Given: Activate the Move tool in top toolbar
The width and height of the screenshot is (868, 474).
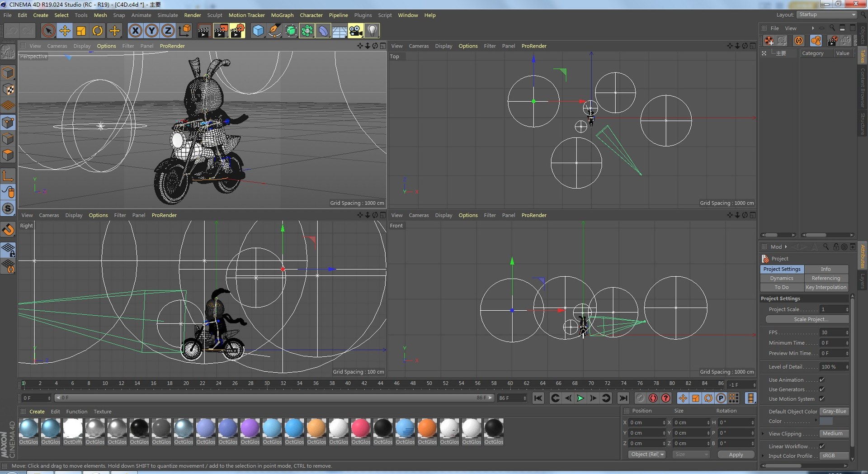Looking at the screenshot, I should coord(65,31).
